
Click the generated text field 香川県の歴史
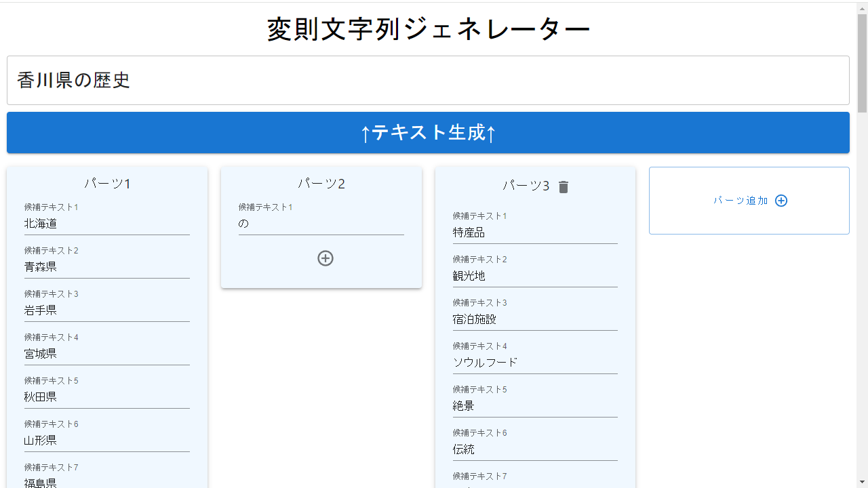point(428,80)
